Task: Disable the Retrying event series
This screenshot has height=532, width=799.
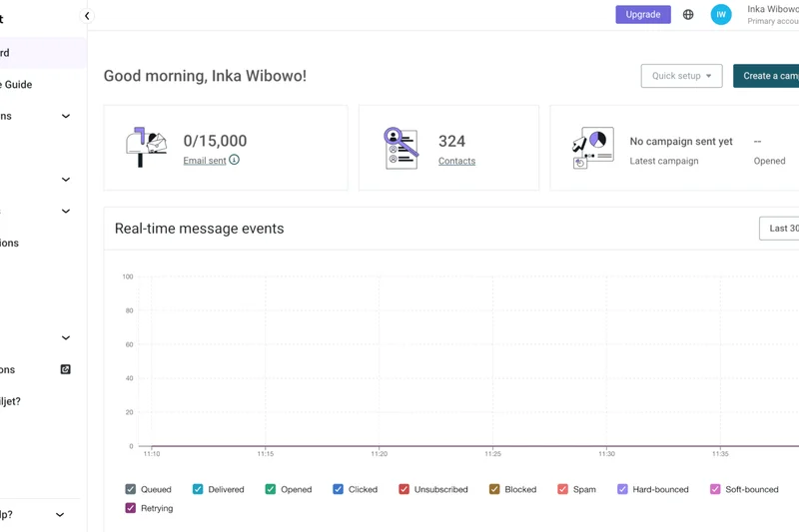Action: [131, 508]
